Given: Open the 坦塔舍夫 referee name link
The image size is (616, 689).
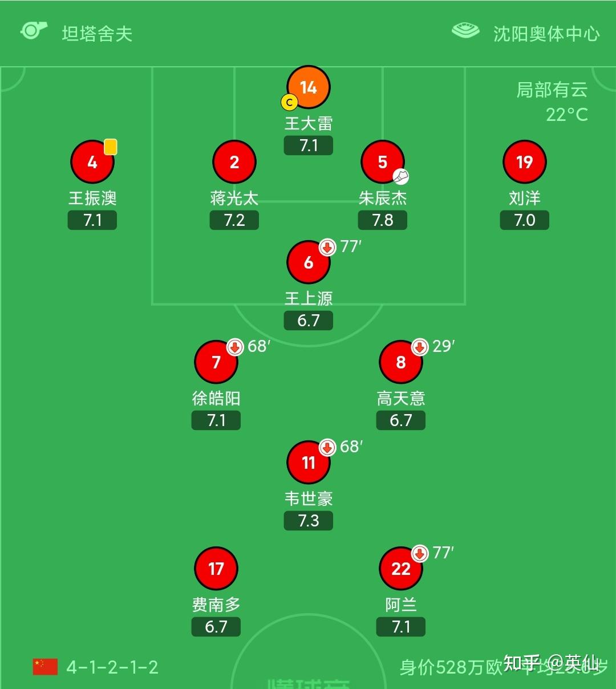Looking at the screenshot, I should [97, 34].
